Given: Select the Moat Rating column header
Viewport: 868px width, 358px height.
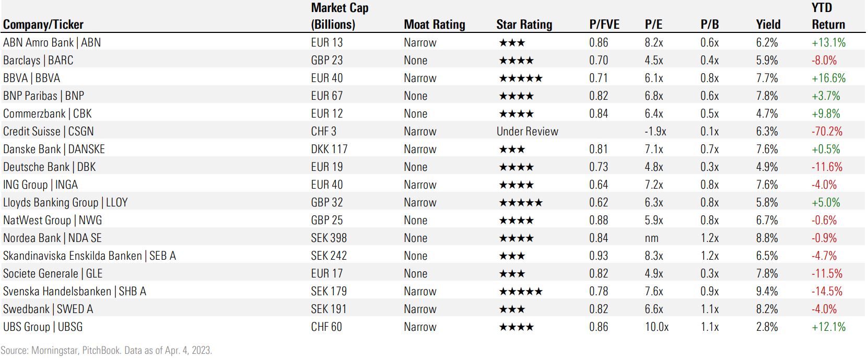Looking at the screenshot, I should [434, 25].
